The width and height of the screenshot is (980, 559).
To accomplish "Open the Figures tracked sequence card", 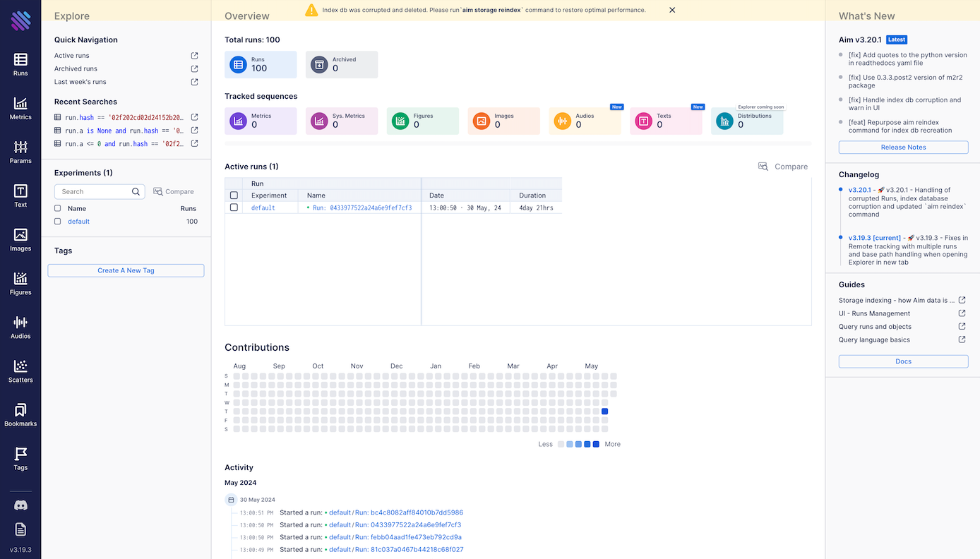I will pyautogui.click(x=423, y=121).
